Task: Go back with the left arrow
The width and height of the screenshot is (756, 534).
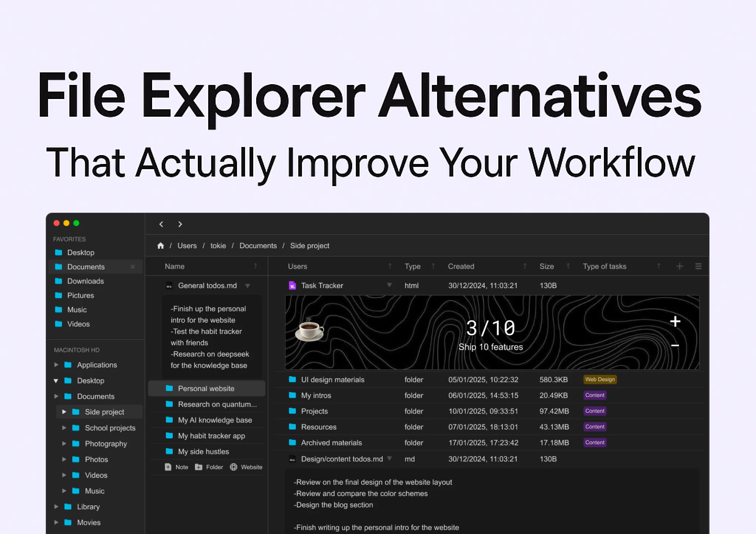Action: point(161,224)
